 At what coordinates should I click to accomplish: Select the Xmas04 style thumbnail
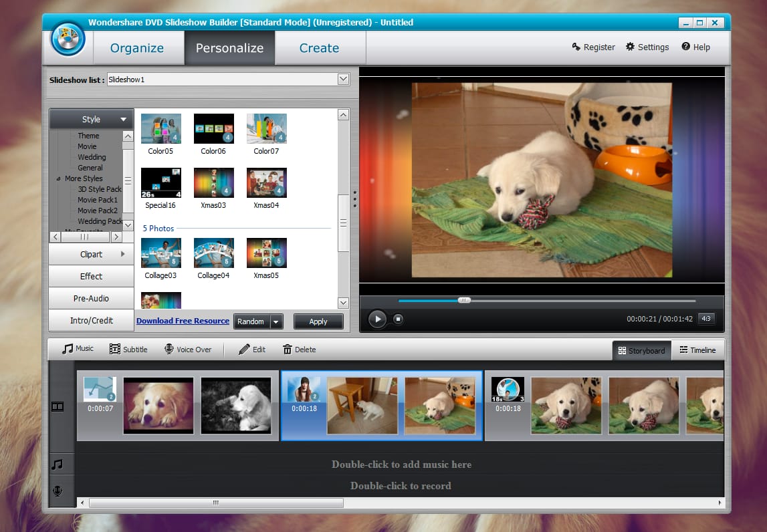267,183
